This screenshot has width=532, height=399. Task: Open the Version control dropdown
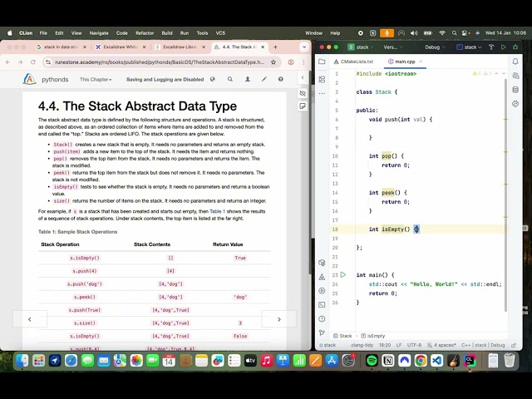(392, 47)
